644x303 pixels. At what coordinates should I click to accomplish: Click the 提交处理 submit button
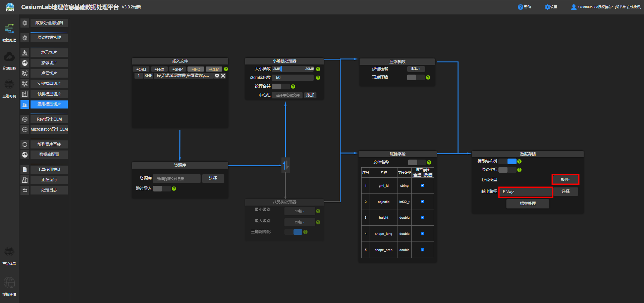click(x=527, y=203)
